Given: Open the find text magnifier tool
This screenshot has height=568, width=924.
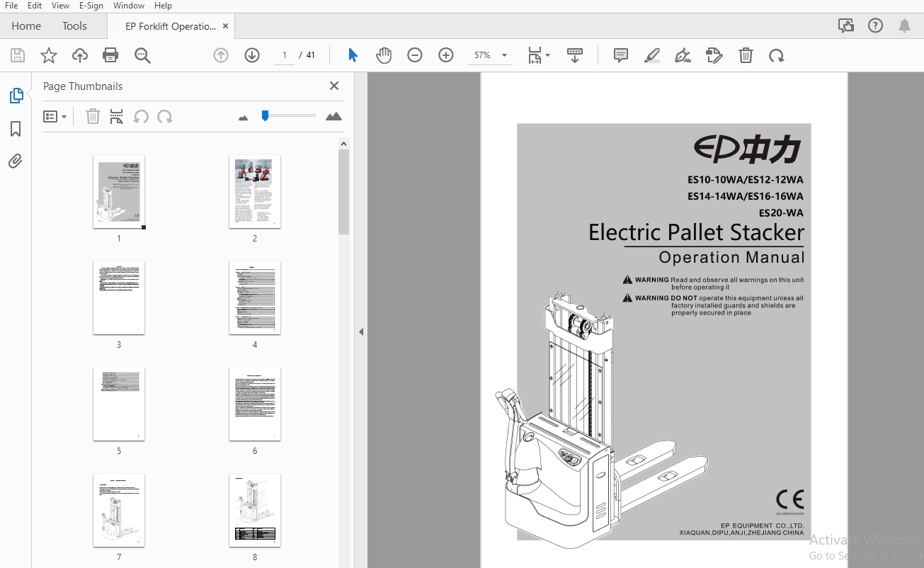Looking at the screenshot, I should point(142,55).
